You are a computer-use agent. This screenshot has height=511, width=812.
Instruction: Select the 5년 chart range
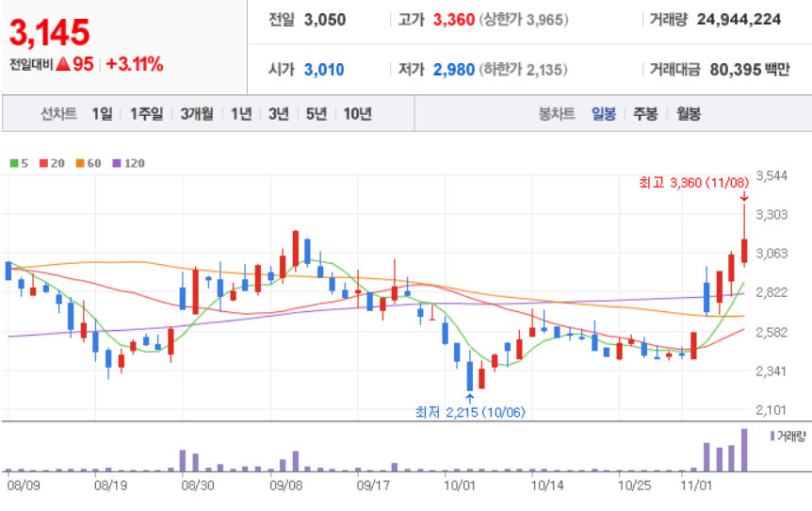[317, 113]
